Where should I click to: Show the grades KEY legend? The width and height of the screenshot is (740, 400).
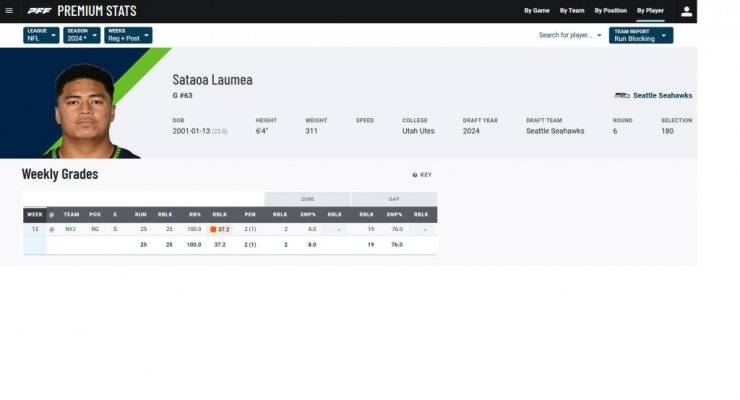422,175
